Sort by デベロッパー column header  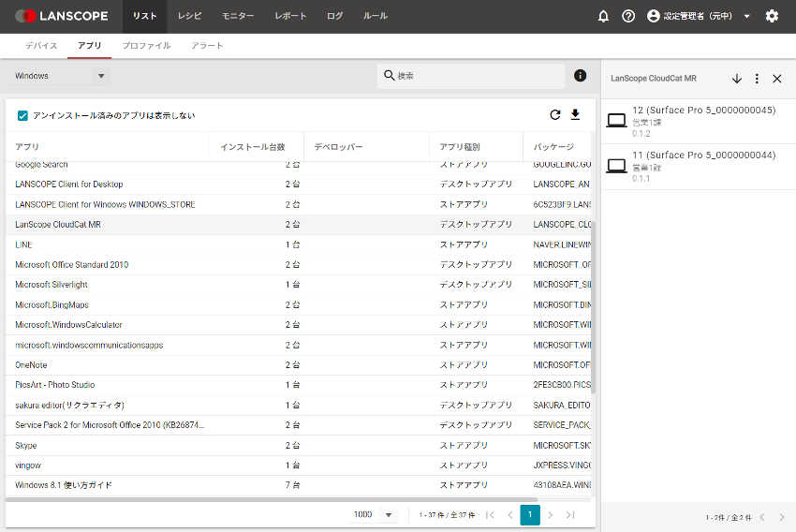point(338,147)
